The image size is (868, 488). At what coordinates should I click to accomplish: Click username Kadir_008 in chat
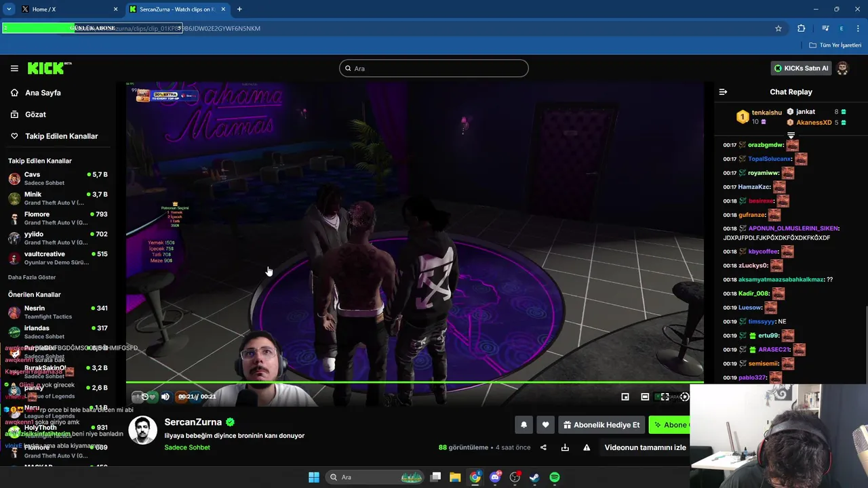(754, 294)
